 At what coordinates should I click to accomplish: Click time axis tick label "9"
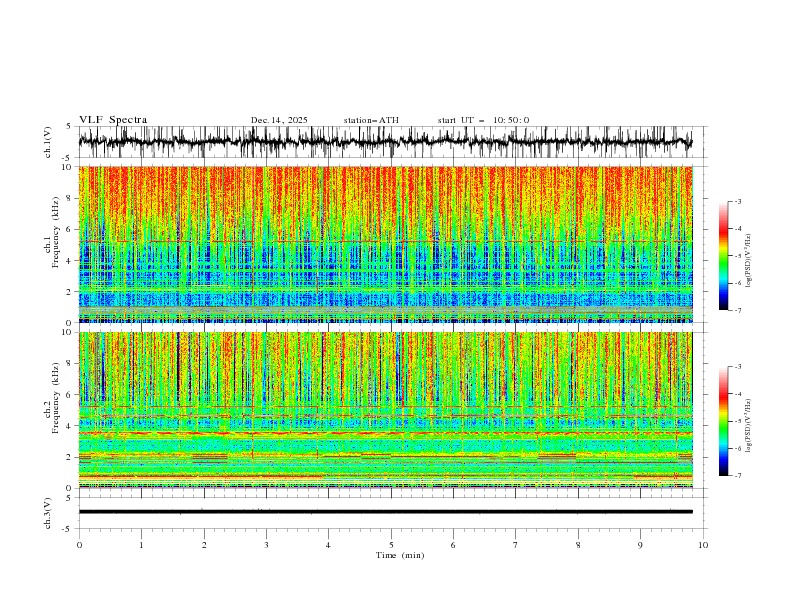[640, 545]
